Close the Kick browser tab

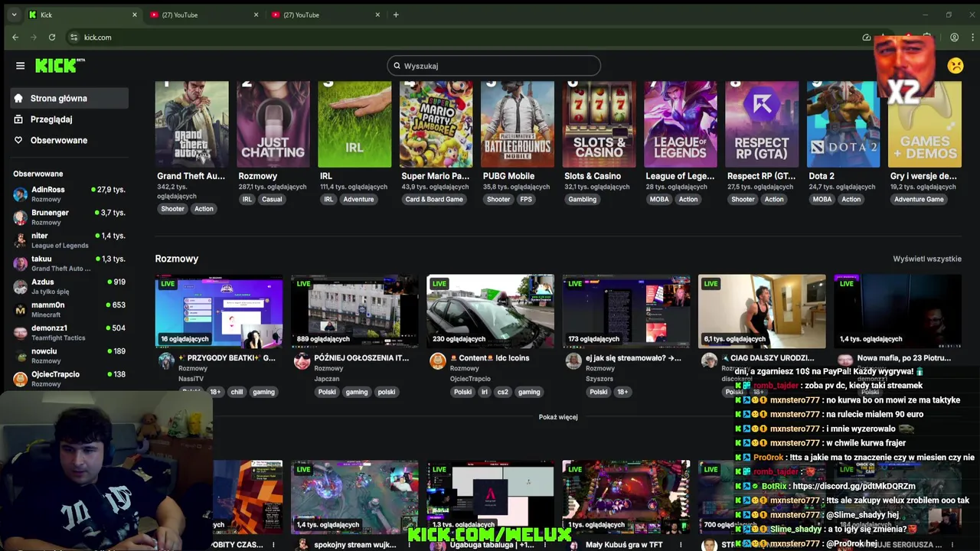pyautogui.click(x=135, y=15)
